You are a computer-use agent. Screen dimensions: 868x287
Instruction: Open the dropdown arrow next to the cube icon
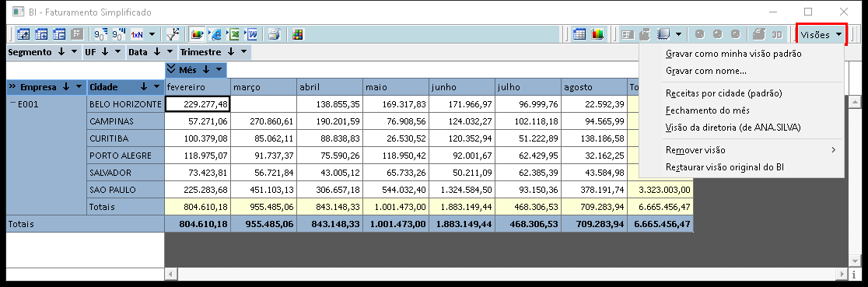(x=679, y=34)
